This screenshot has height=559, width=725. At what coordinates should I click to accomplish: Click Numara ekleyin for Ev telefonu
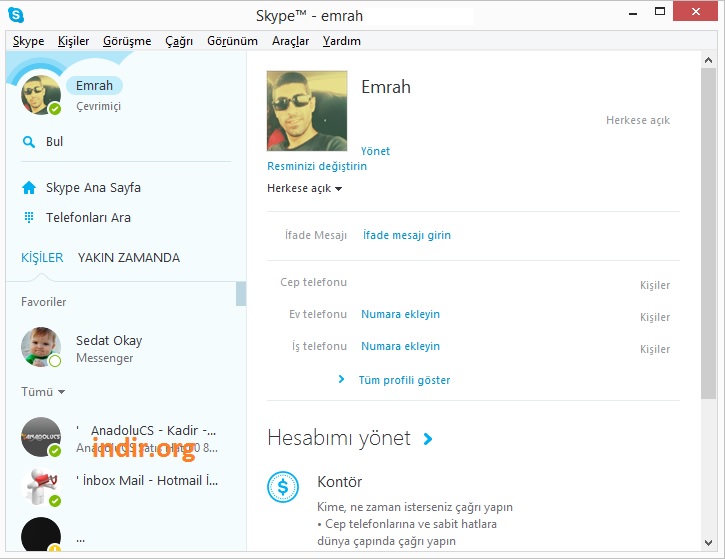(400, 314)
